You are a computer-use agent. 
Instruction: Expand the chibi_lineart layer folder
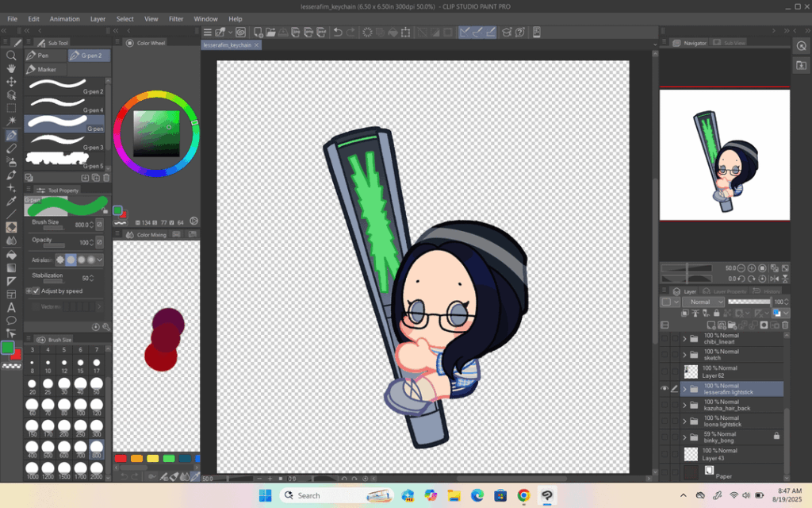click(x=684, y=338)
